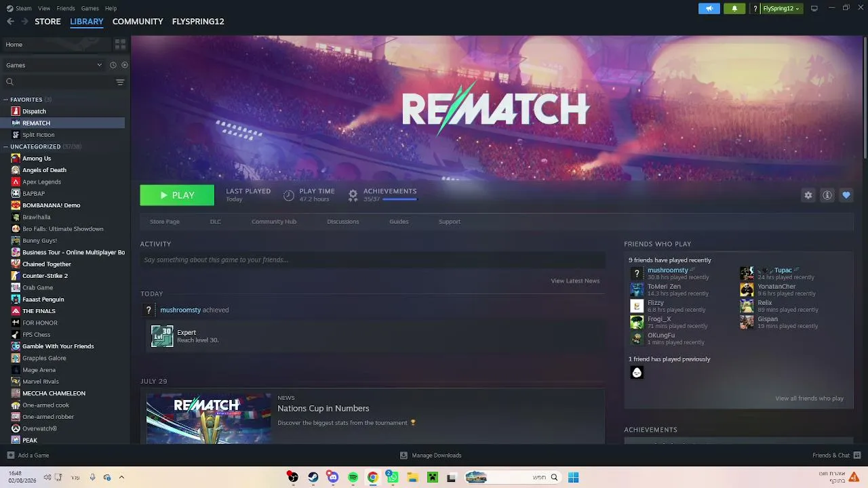Image resolution: width=868 pixels, height=488 pixels.
Task: Click View Latest News
Action: [575, 281]
